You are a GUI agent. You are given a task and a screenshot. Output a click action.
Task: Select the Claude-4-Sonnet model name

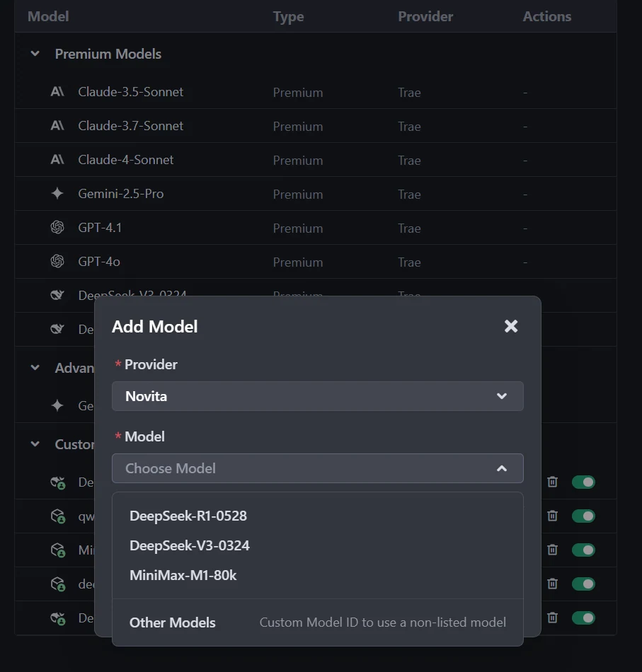pos(126,159)
